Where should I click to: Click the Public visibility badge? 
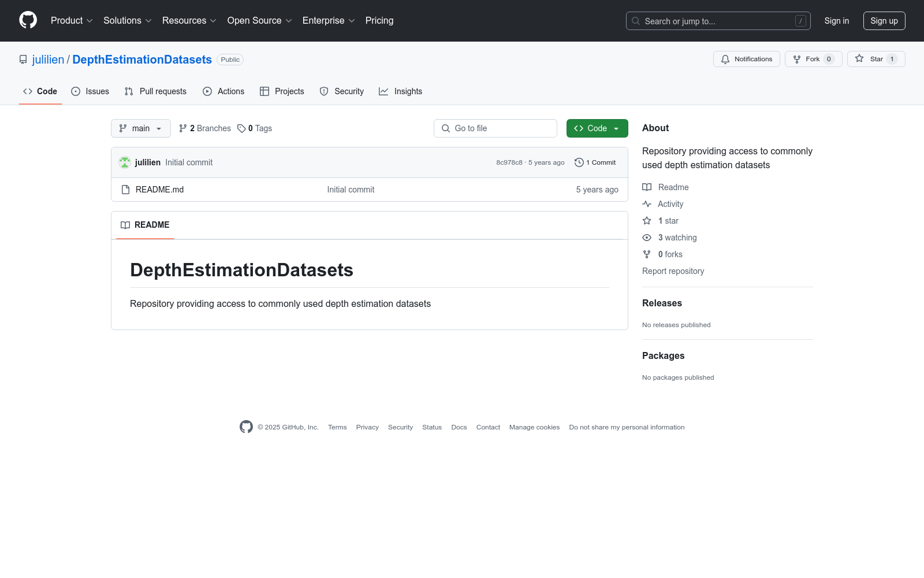tap(230, 60)
